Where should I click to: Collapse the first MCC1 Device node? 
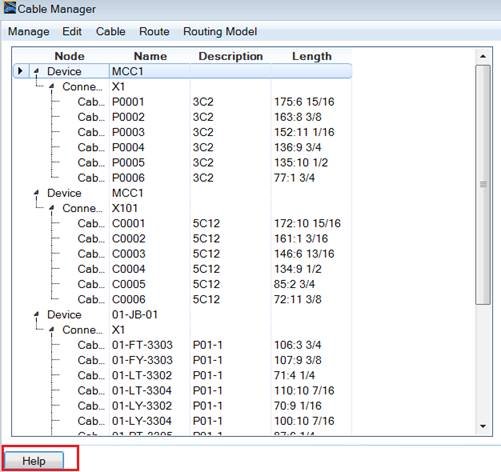click(x=37, y=71)
